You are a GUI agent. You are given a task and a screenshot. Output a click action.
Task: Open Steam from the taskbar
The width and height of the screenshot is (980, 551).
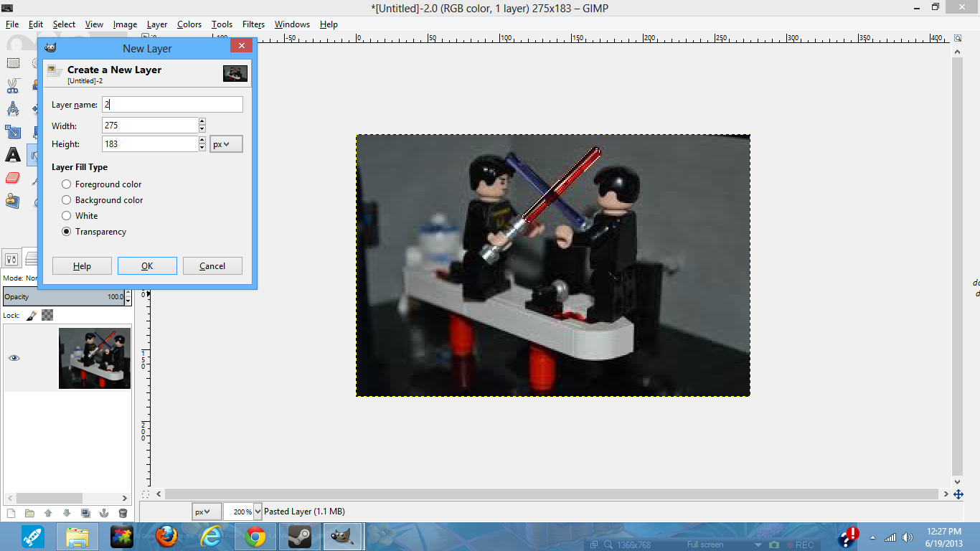(x=300, y=537)
